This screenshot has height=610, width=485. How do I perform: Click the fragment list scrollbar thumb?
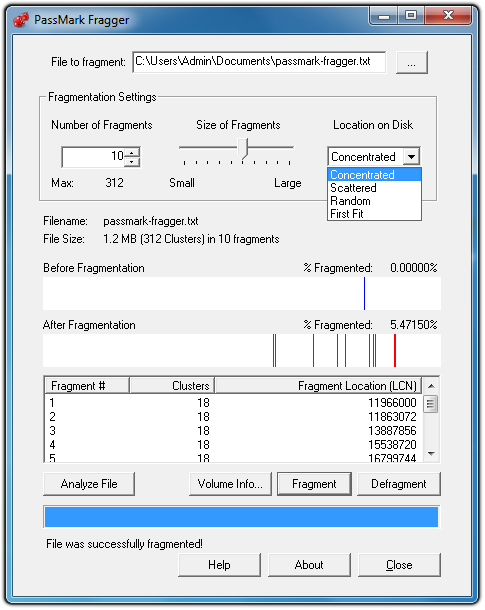[x=431, y=404]
